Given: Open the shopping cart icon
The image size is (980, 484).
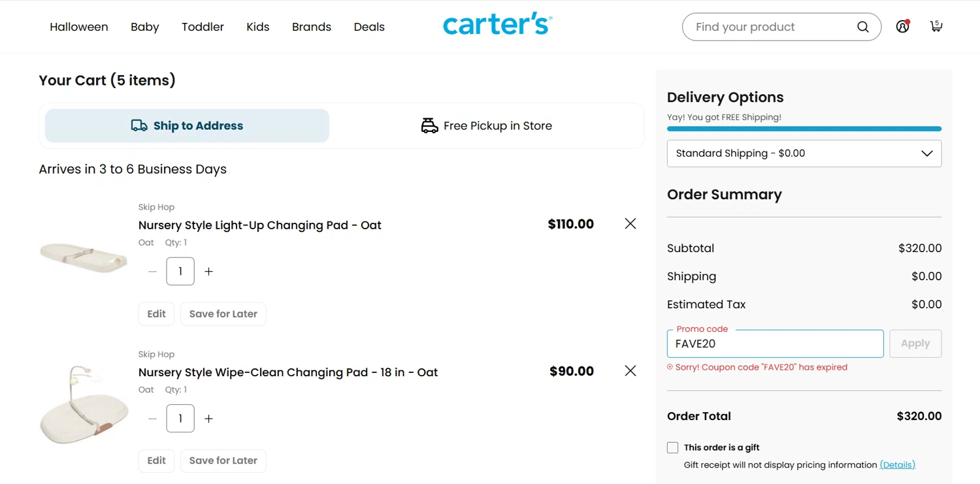Looking at the screenshot, I should [936, 26].
